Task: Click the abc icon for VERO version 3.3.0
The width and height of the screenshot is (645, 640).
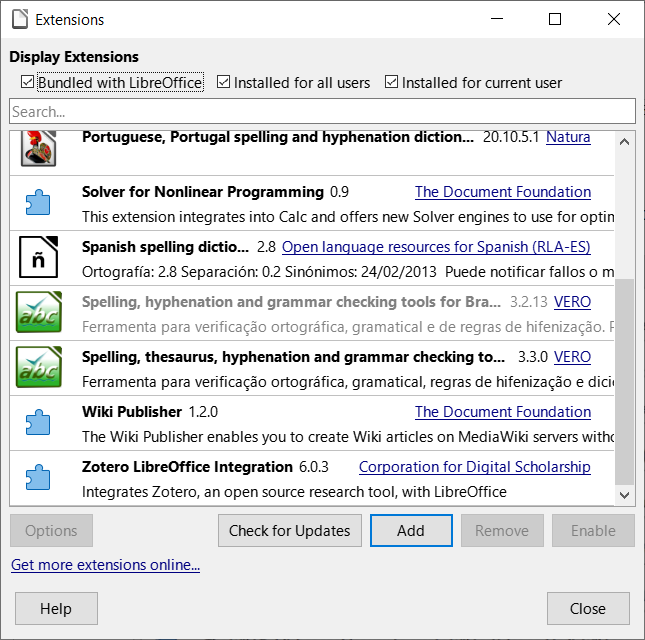Action: coord(39,367)
